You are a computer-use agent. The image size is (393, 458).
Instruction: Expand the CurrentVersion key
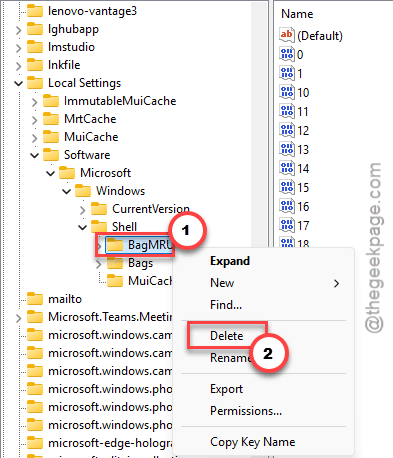pyautogui.click(x=83, y=210)
